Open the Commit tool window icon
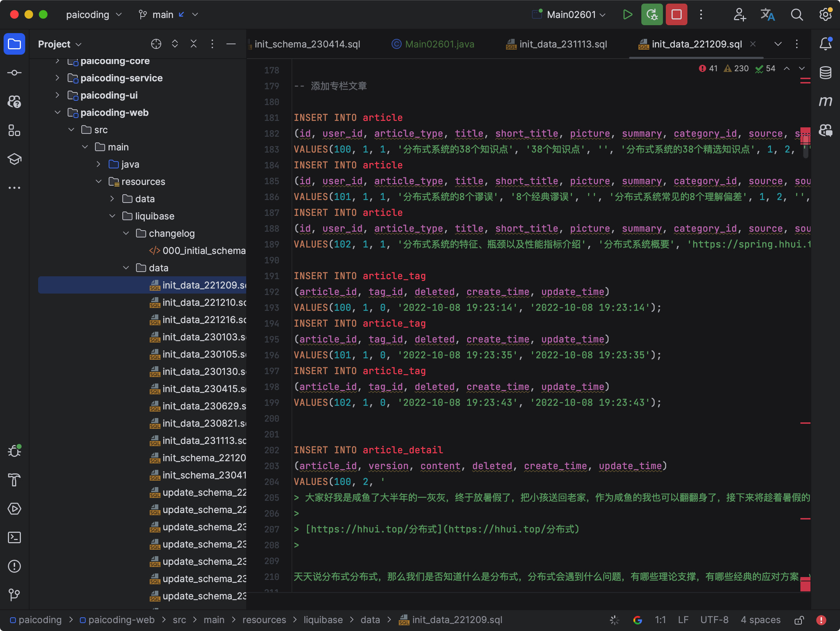 (14, 73)
